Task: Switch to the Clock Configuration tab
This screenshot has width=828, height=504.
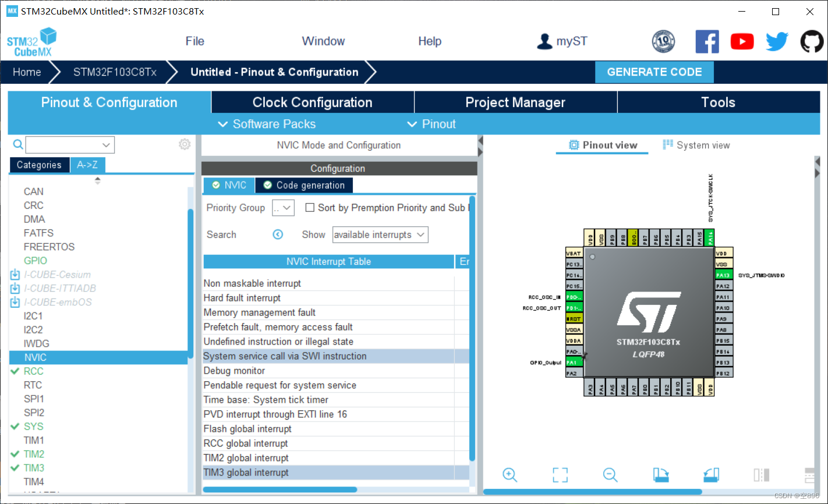Action: pos(313,102)
